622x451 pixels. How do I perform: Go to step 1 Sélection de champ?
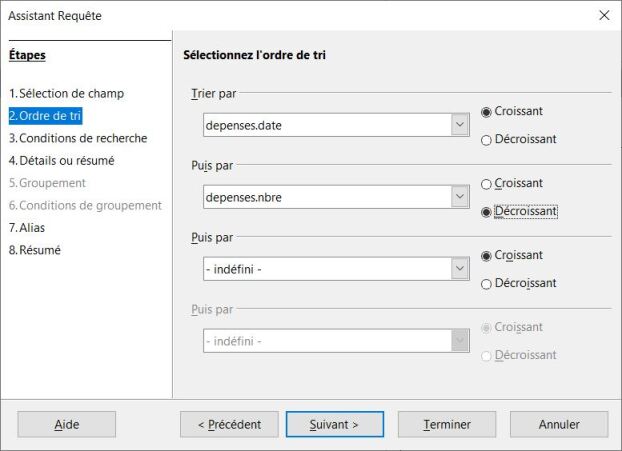click(66, 94)
